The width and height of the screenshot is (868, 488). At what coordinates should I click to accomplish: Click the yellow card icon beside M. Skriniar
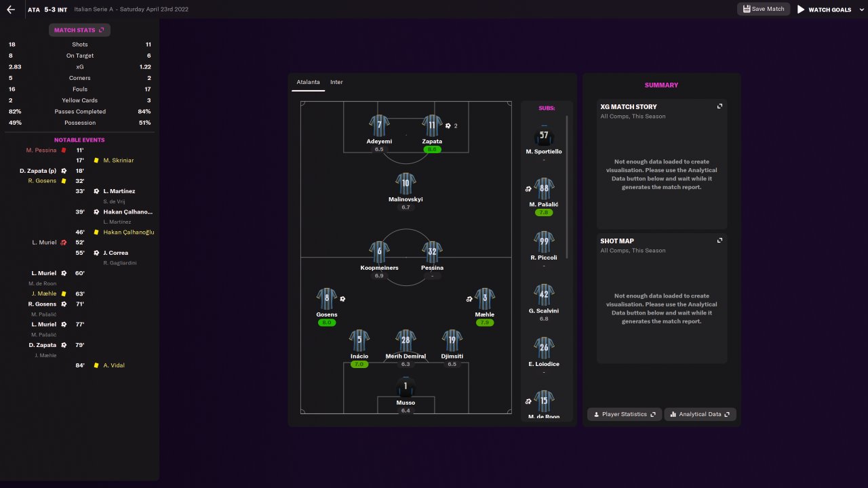(x=96, y=161)
